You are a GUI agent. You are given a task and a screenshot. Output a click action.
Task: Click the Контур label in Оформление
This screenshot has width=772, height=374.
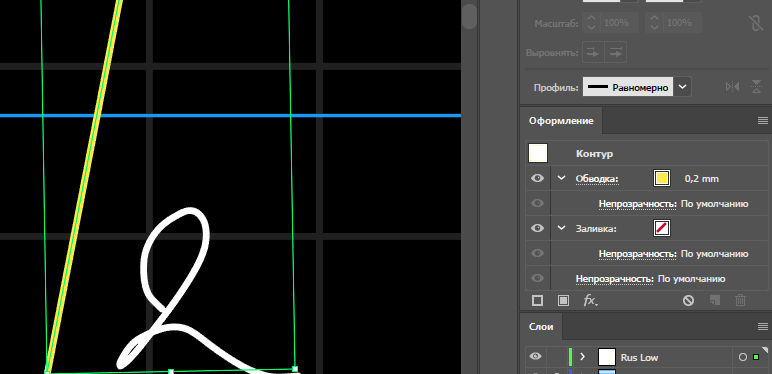pos(594,154)
